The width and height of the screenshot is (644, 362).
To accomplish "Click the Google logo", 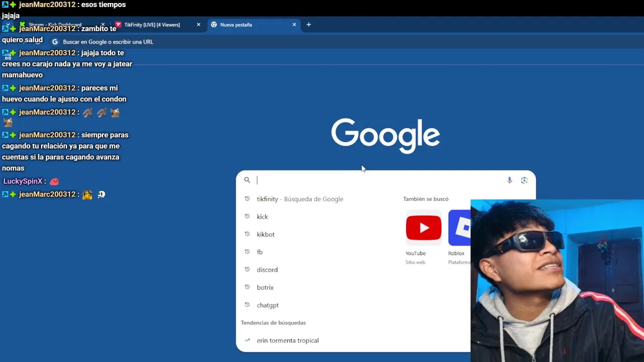I will pos(385,136).
